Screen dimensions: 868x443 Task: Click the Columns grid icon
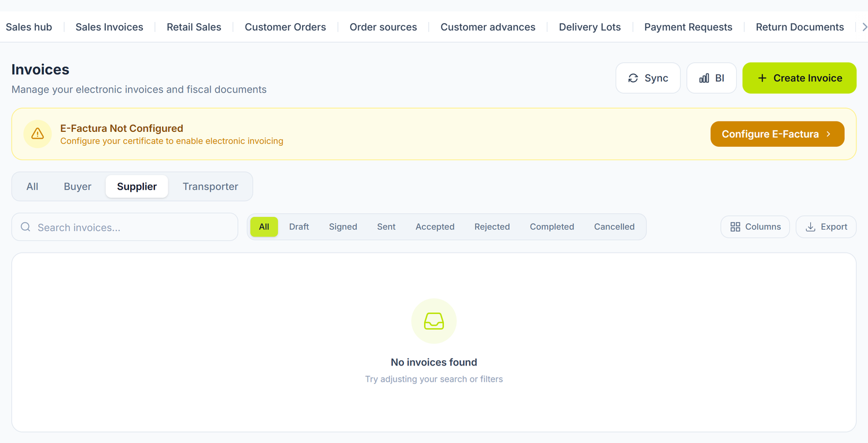coord(735,227)
